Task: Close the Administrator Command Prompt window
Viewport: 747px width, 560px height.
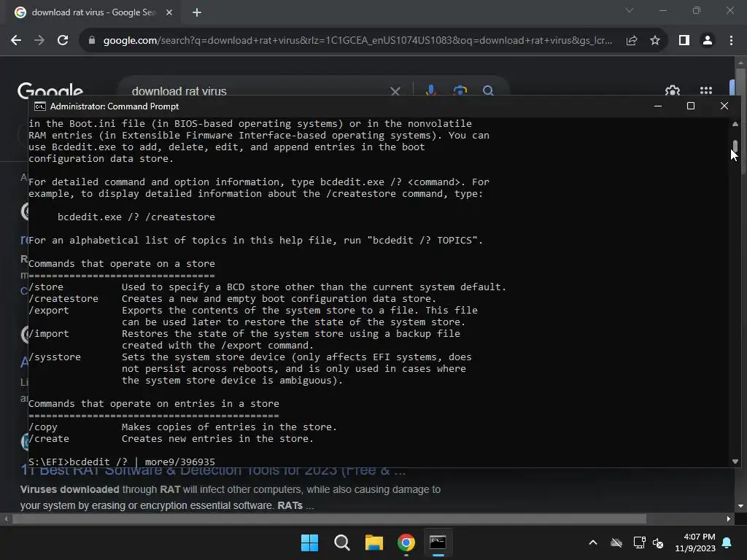Action: click(x=724, y=106)
